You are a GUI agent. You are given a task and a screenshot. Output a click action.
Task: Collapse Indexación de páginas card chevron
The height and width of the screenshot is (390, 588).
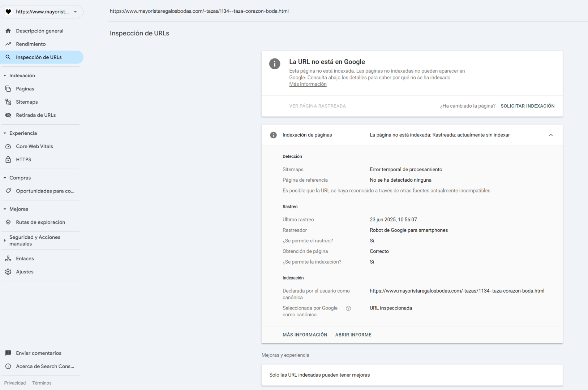click(551, 135)
